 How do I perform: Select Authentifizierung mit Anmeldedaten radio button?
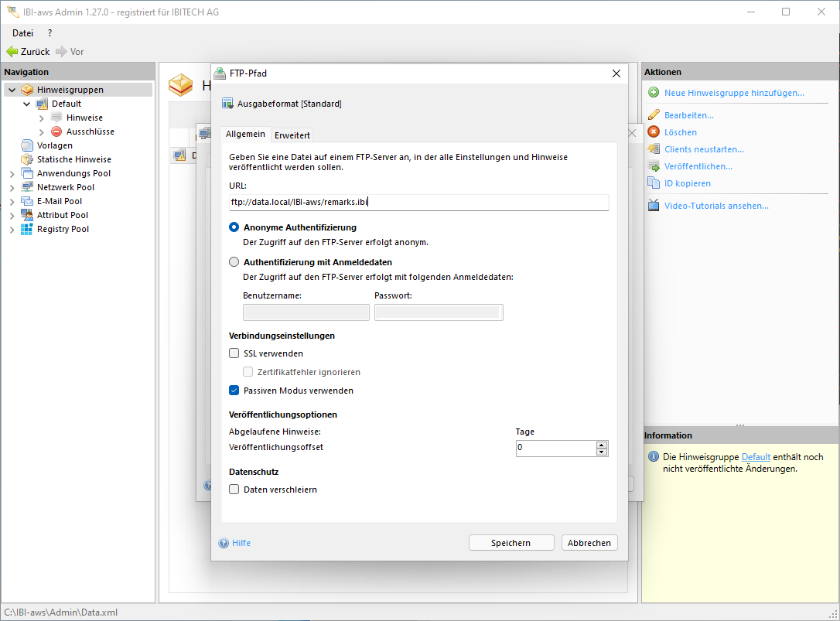tap(234, 262)
